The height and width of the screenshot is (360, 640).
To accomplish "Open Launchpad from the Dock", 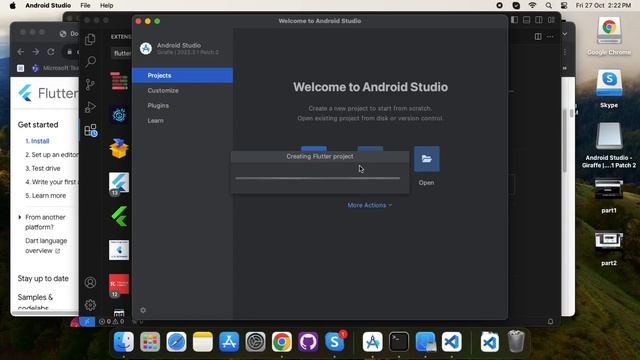I will (150, 342).
